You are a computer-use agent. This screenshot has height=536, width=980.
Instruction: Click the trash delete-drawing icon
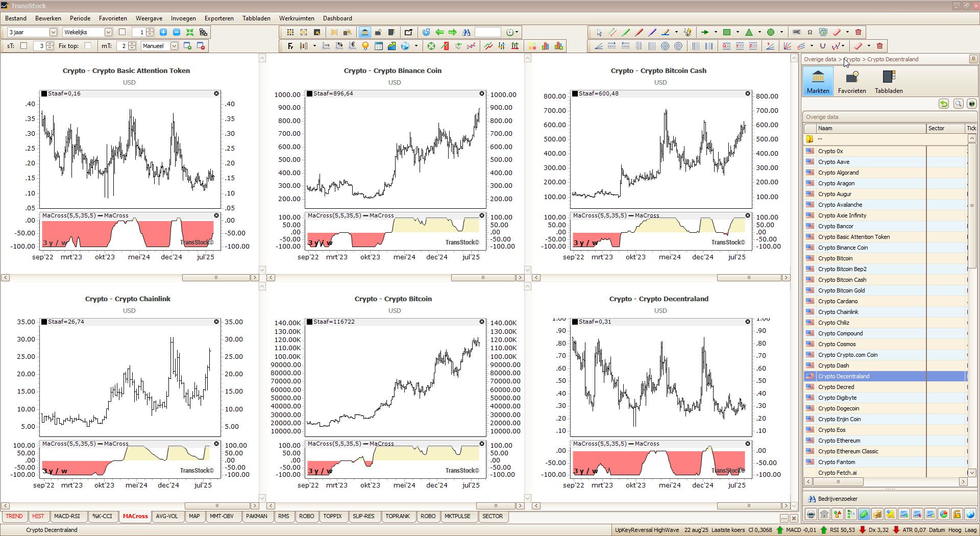859,32
